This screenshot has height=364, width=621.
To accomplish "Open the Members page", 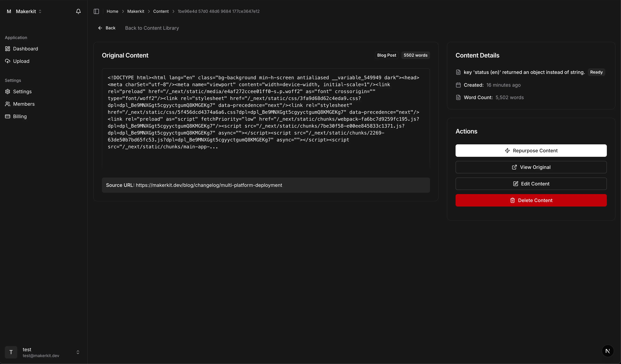I will coord(24,104).
